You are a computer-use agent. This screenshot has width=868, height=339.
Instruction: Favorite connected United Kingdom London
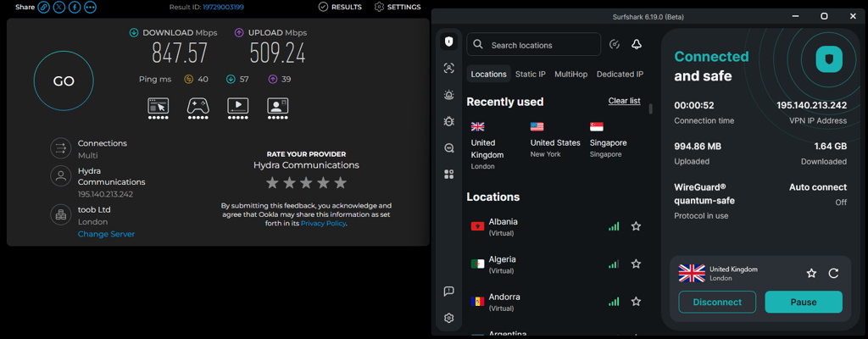tap(811, 273)
